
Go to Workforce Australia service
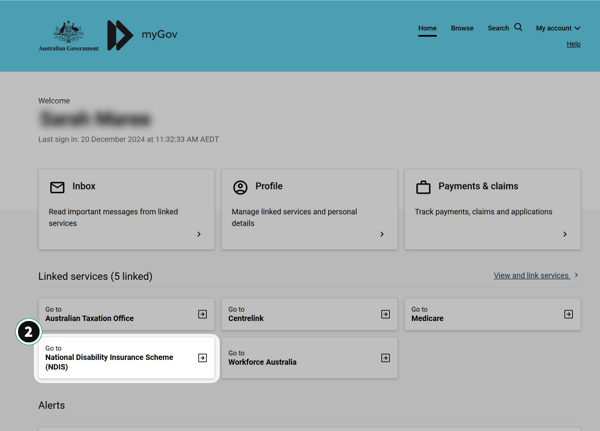tap(309, 358)
